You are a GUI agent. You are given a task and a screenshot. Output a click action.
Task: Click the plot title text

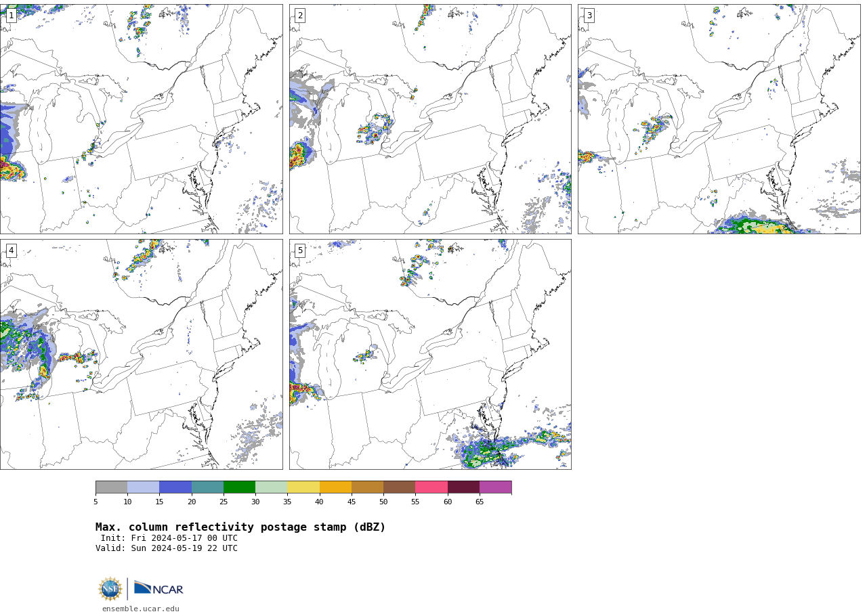pos(240,527)
